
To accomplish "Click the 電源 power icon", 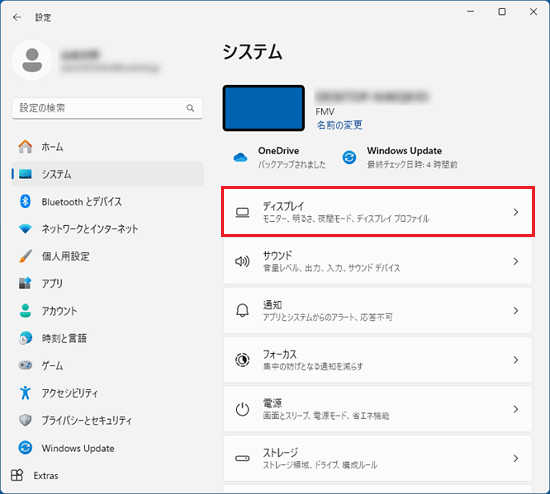I will [242, 409].
